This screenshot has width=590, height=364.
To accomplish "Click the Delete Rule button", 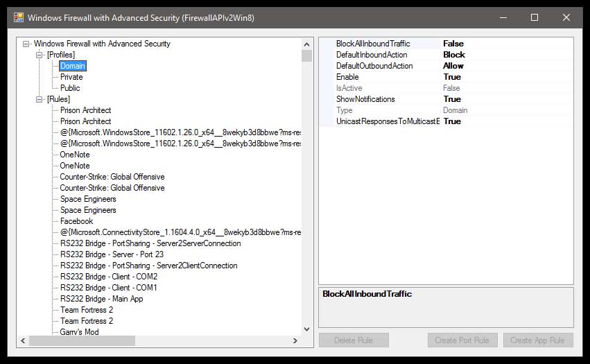I will pyautogui.click(x=354, y=340).
